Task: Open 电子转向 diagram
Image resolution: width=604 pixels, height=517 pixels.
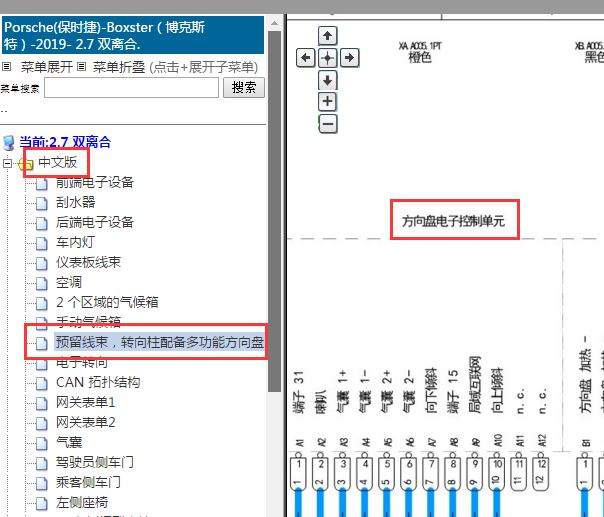Action: tap(82, 363)
